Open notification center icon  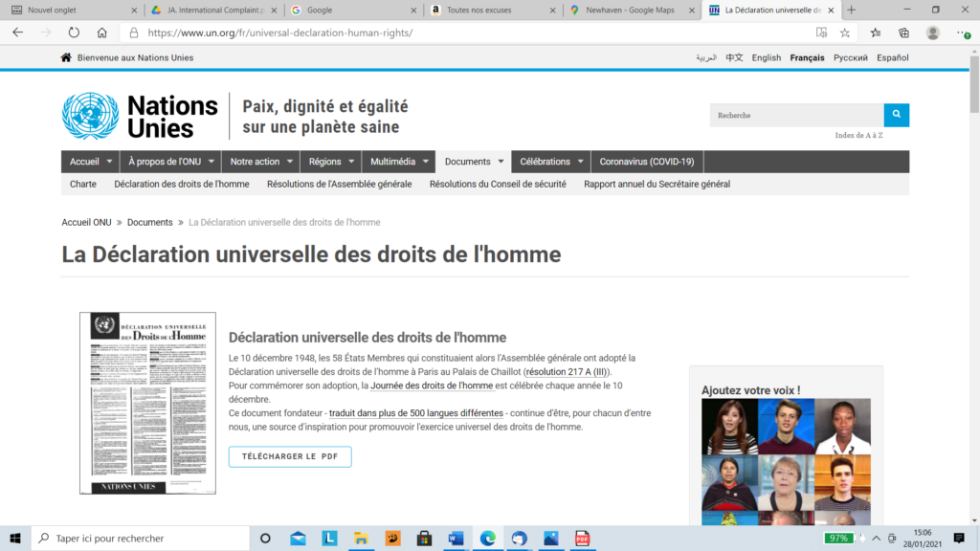[959, 538]
